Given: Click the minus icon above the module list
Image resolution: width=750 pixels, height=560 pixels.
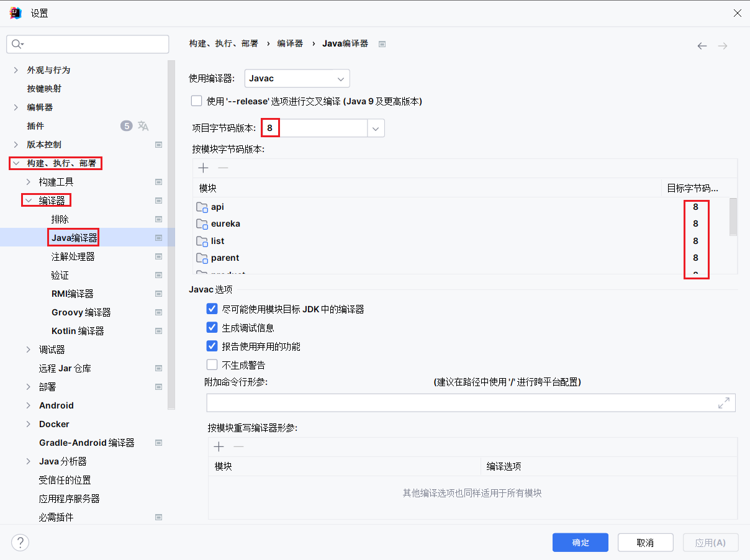Looking at the screenshot, I should pyautogui.click(x=224, y=168).
